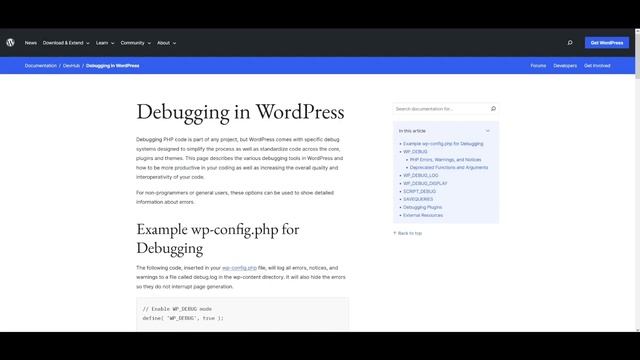
Task: Click the documentation search submit icon
Action: coord(493,109)
